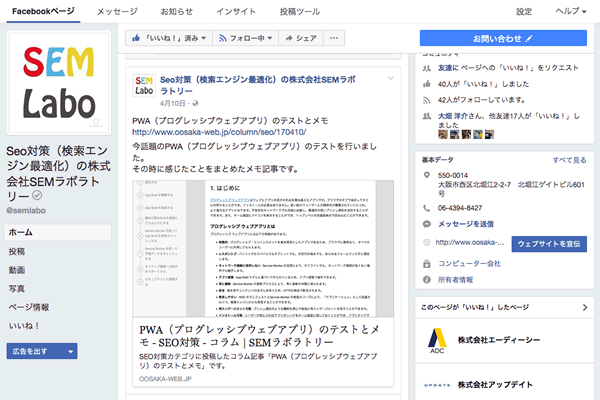The height and width of the screenshot is (400, 600).
Task: Open the post author page name link
Action: click(258, 85)
